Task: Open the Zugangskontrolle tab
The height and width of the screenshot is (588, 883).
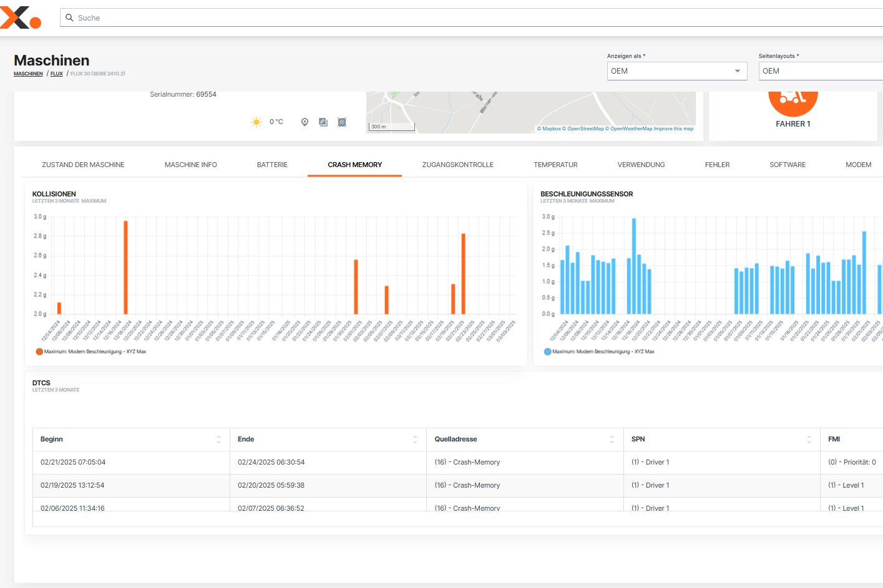Action: pyautogui.click(x=457, y=165)
